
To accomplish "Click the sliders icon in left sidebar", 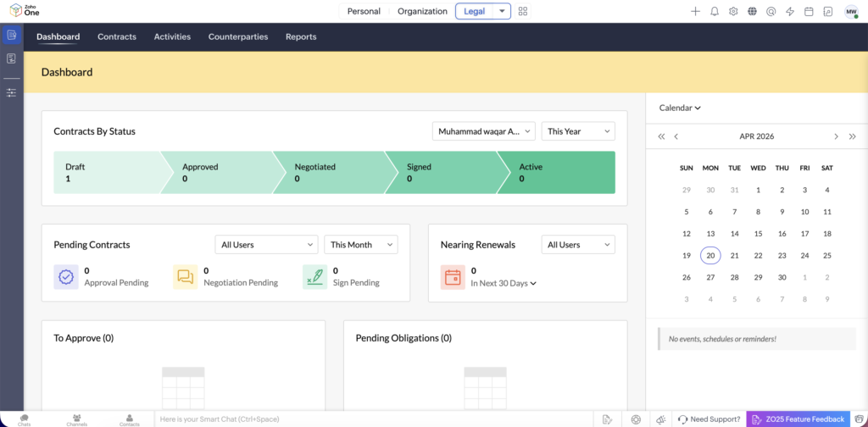I will (x=11, y=92).
